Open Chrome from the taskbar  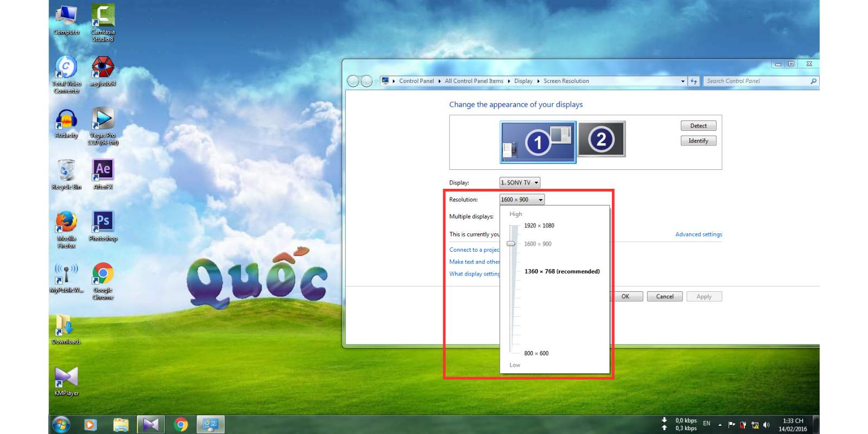point(181,425)
